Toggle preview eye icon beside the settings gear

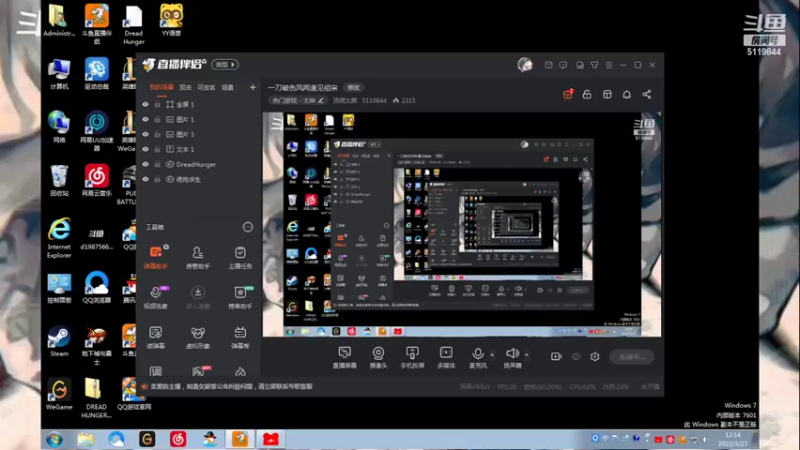click(x=576, y=357)
